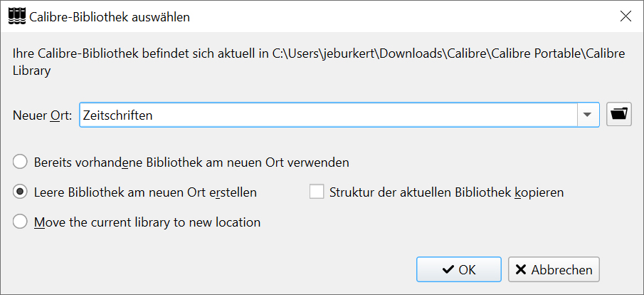Click label text Bereits vorhandene Bibliothek am neuen Ort verwenden
Viewport: 644px width, 295px height.
coord(191,162)
